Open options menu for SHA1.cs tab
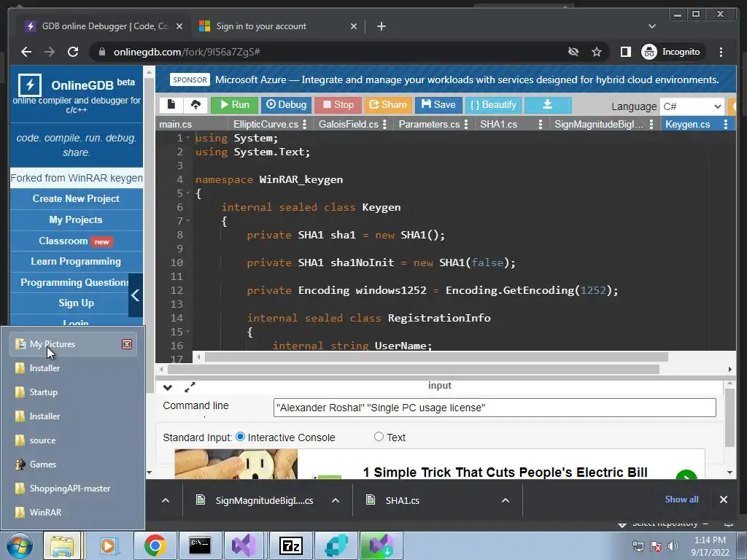 tap(541, 124)
